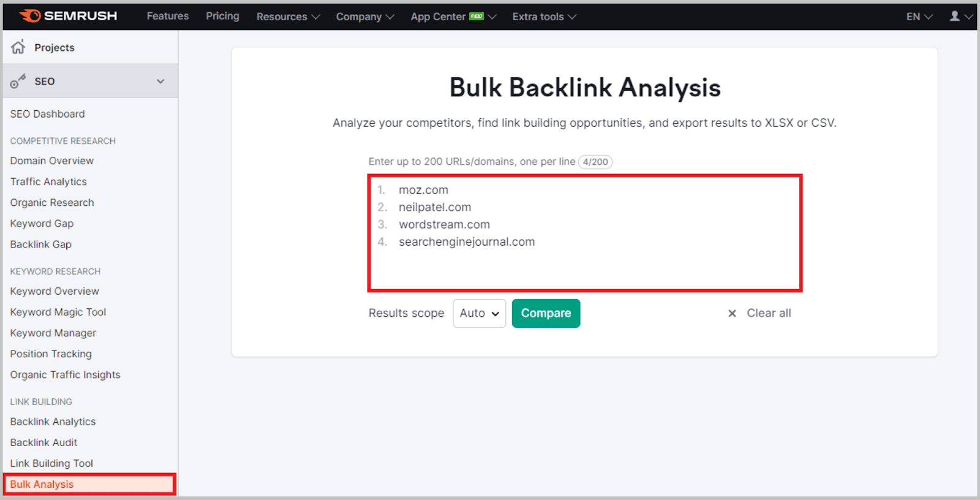Click the domains text area
Viewport: 980px width, 500px height.
pyautogui.click(x=585, y=233)
